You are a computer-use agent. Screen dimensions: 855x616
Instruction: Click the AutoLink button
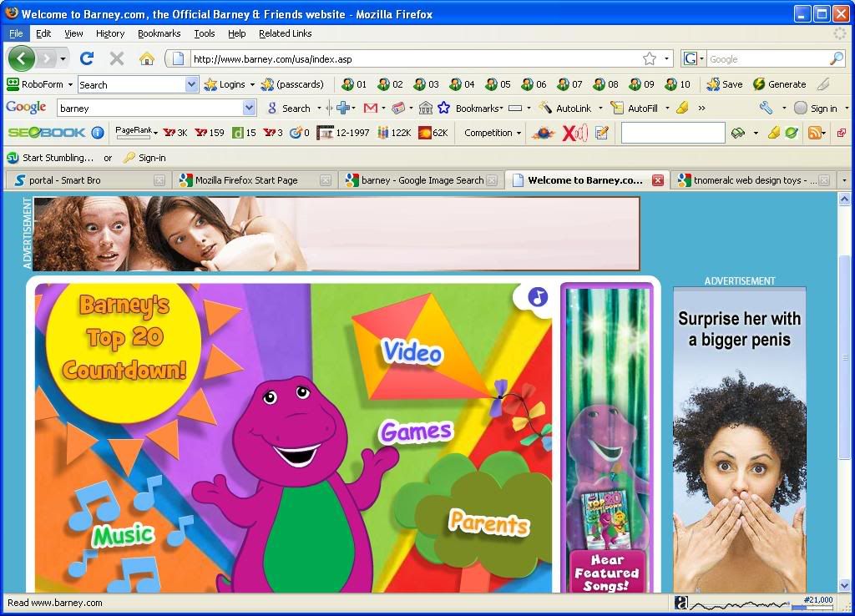click(x=565, y=109)
